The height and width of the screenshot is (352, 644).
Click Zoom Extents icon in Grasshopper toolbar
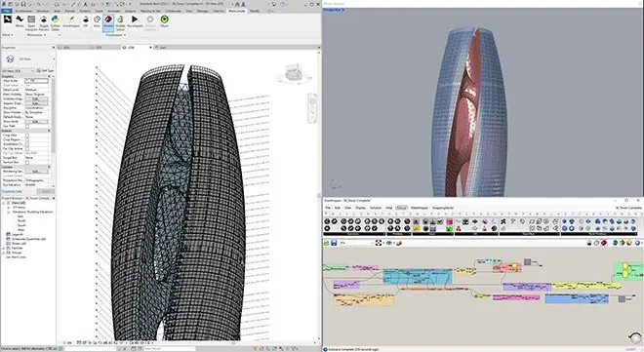tap(379, 243)
